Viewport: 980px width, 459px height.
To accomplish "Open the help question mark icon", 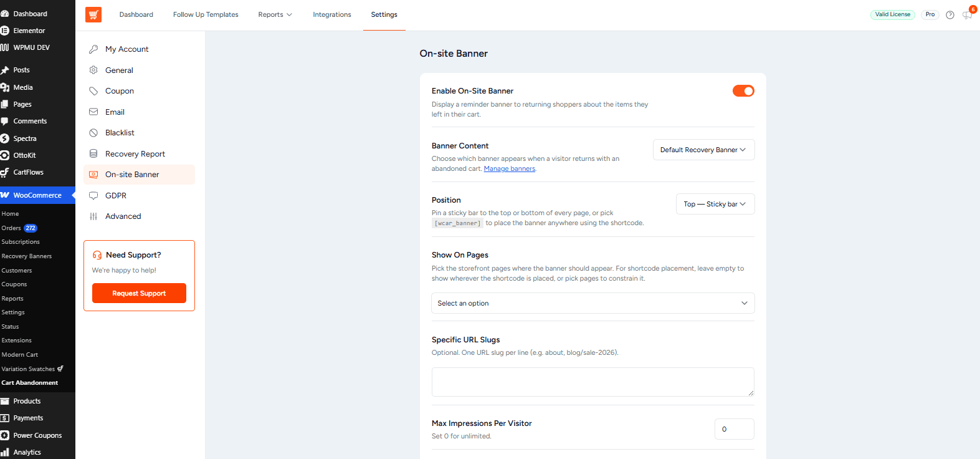I will pos(950,15).
